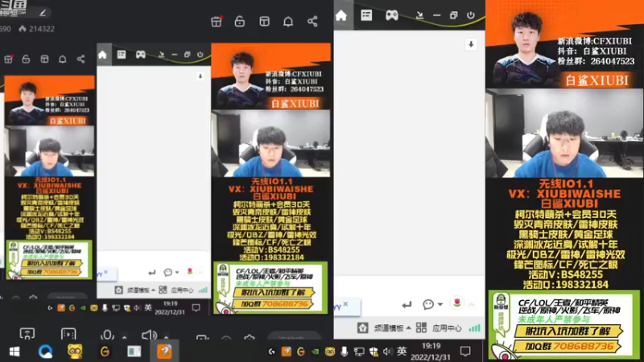Switch to the highlighted orange app on taskbar
644x362 pixels.
pos(164,352)
